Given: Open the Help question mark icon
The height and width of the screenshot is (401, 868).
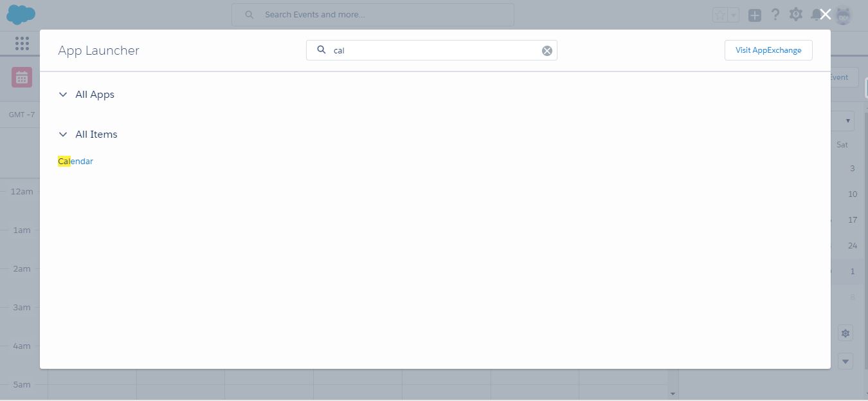Looking at the screenshot, I should point(775,14).
